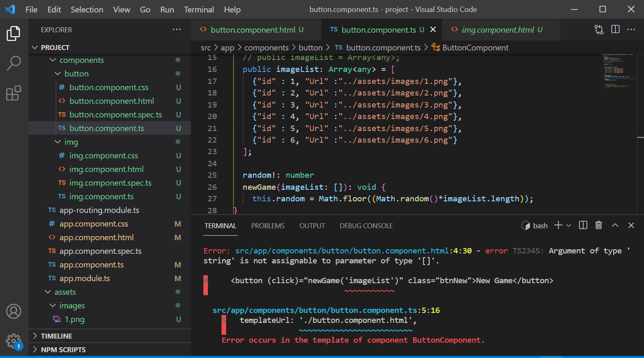Open button.component.css file

pos(110,87)
